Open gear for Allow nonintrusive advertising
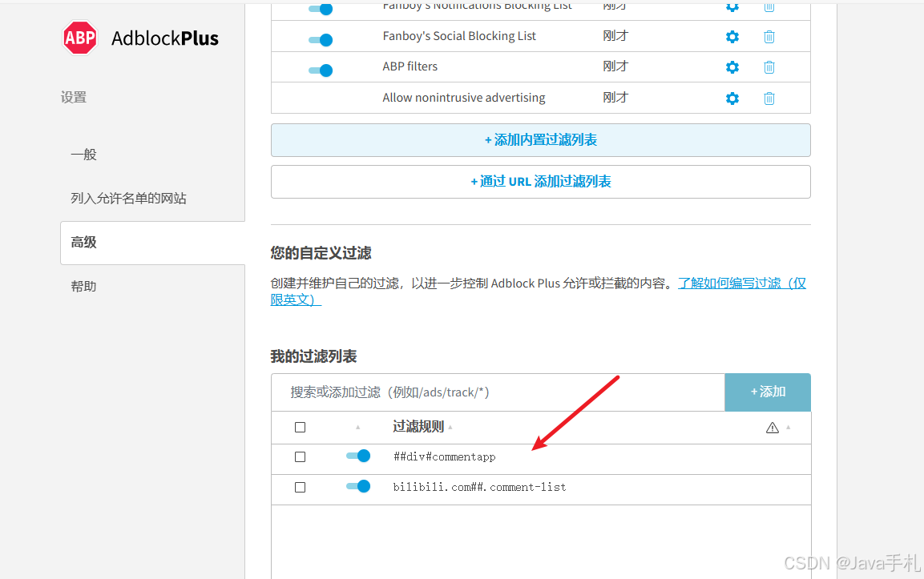The image size is (924, 579). [x=732, y=99]
